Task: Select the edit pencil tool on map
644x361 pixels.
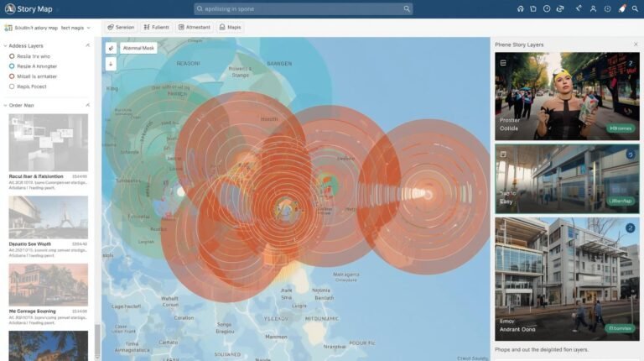Action: [x=111, y=48]
